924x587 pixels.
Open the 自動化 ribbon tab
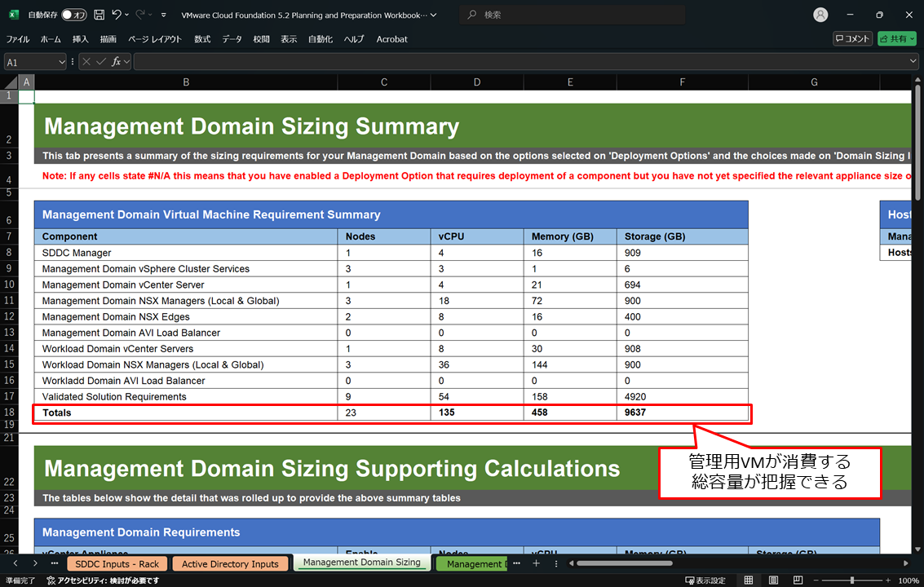(321, 39)
